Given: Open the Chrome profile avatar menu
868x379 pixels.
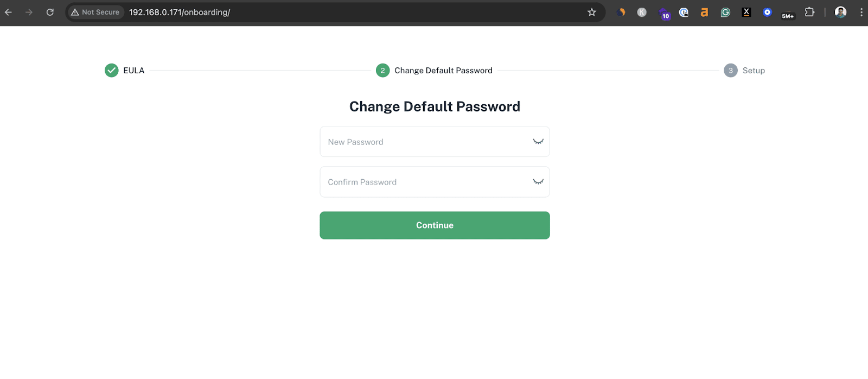Looking at the screenshot, I should [840, 12].
